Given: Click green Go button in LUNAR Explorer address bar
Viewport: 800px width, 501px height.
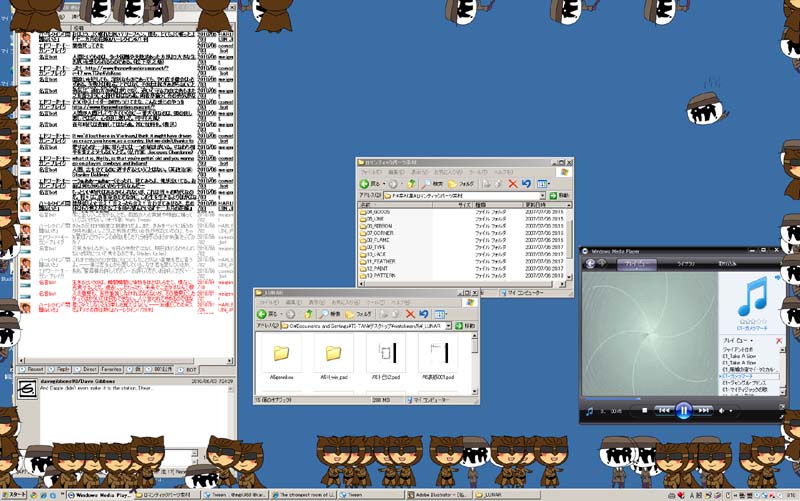Looking at the screenshot, I should click(465, 325).
